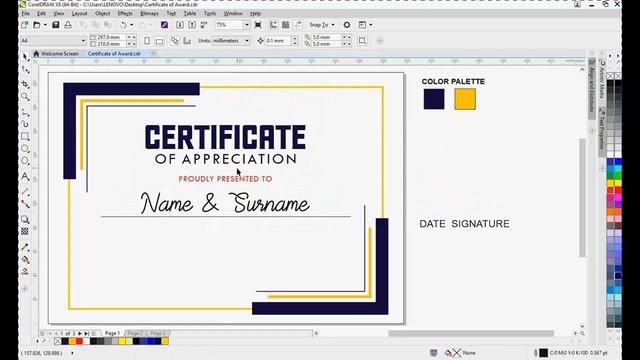Select the Connector tool
This screenshot has height=360, width=640.
pos(25,204)
